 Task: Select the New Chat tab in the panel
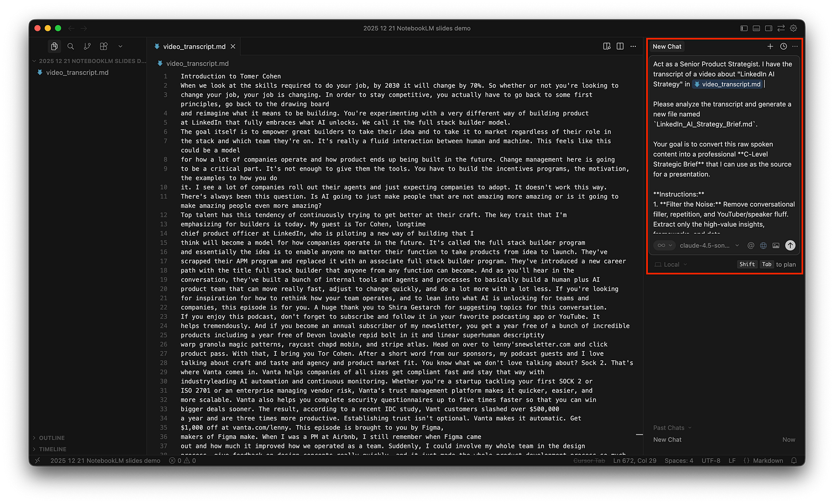(667, 46)
